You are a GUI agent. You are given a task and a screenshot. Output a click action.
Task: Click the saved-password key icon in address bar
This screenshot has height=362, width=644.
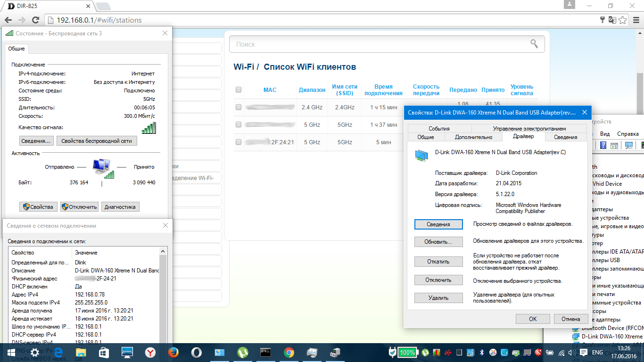pos(602,20)
